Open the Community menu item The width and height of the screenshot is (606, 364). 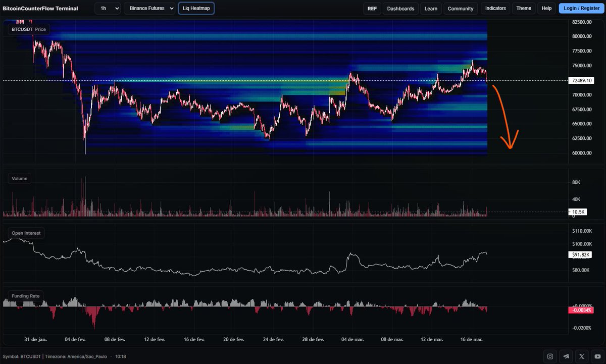pyautogui.click(x=461, y=8)
